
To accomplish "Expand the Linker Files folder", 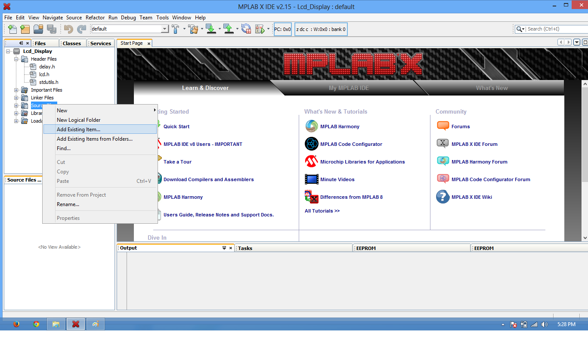I will (16, 98).
